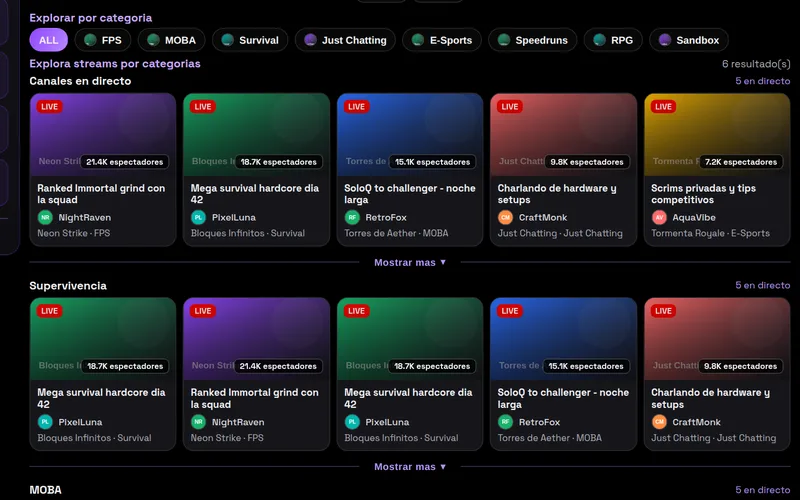Select the ALL category chip
Screen dimensions: 800x500
tap(48, 40)
